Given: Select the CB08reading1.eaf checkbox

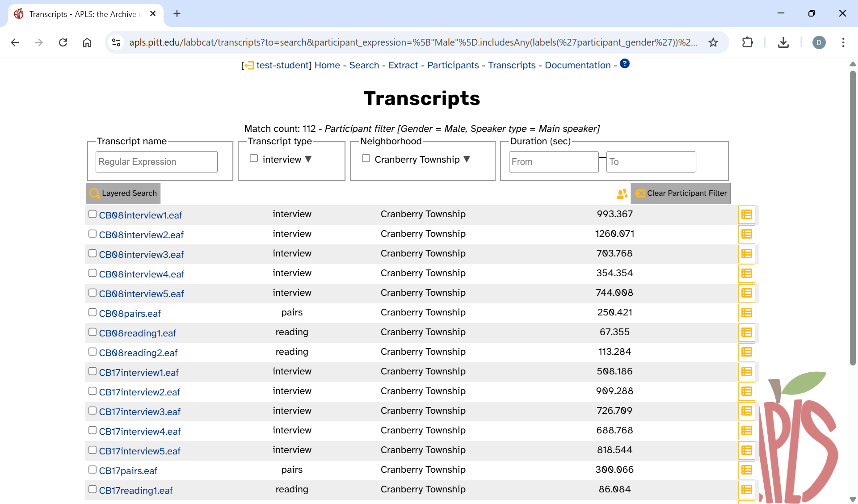Looking at the screenshot, I should [93, 332].
